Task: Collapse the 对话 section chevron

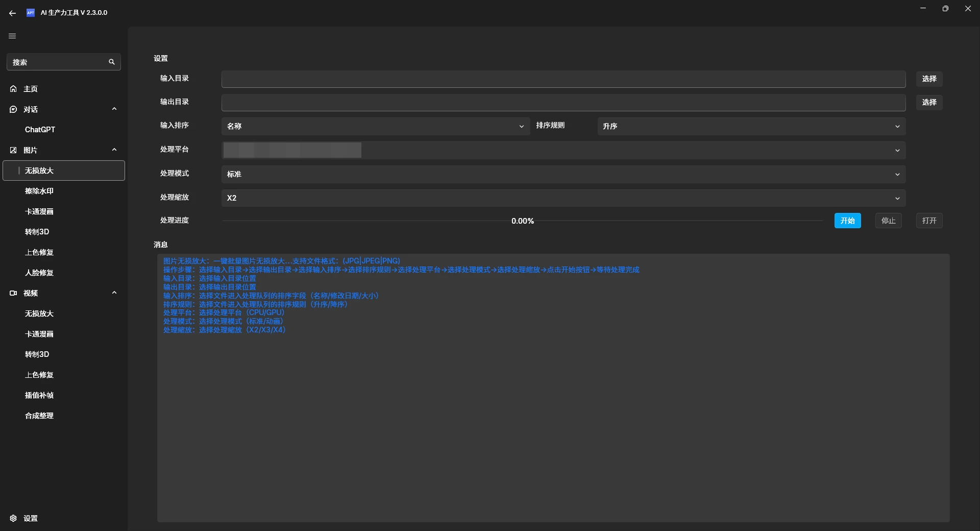Action: click(x=114, y=109)
